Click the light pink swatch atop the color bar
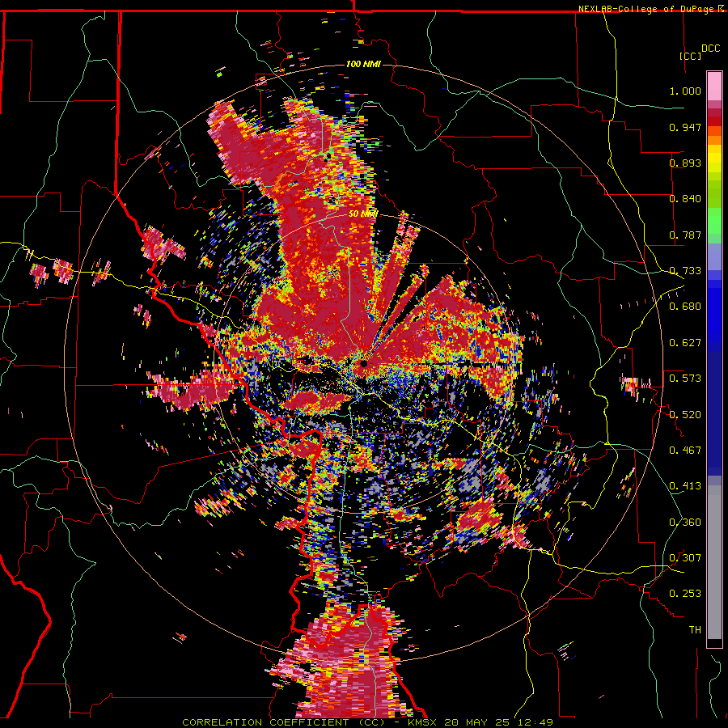 714,86
